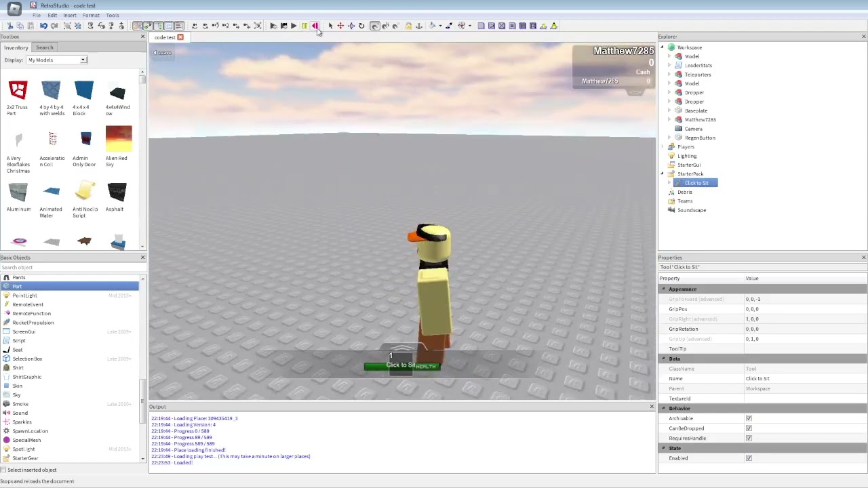Click the Anchor tool icon

[419, 26]
